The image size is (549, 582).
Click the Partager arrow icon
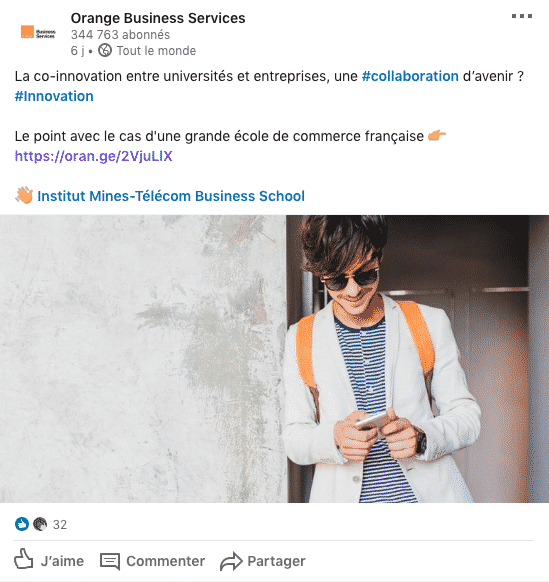(231, 561)
